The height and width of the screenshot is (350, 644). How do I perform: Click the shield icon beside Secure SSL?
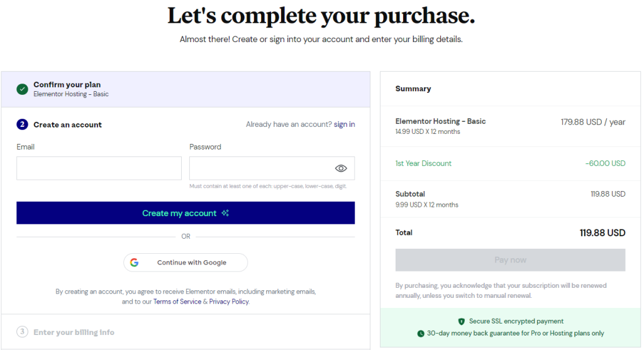coord(461,321)
